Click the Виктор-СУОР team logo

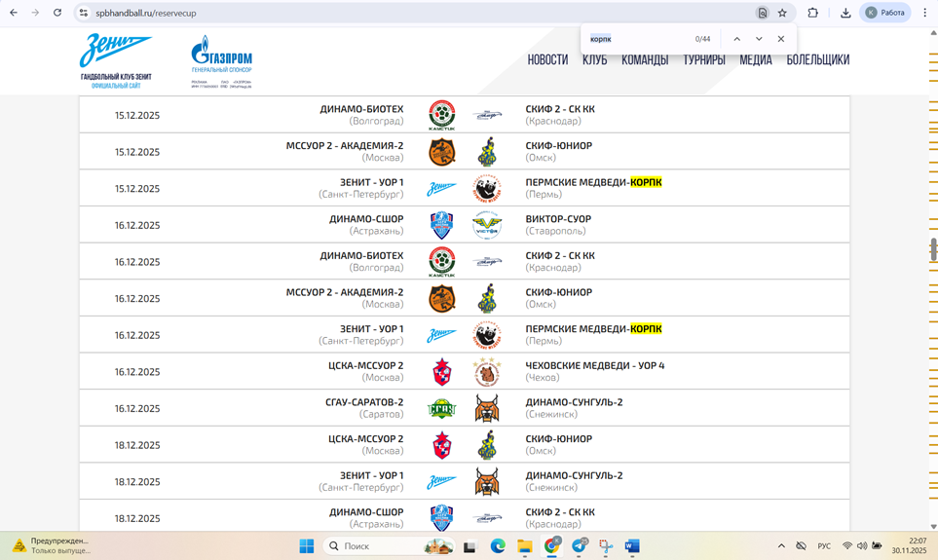coord(487,225)
